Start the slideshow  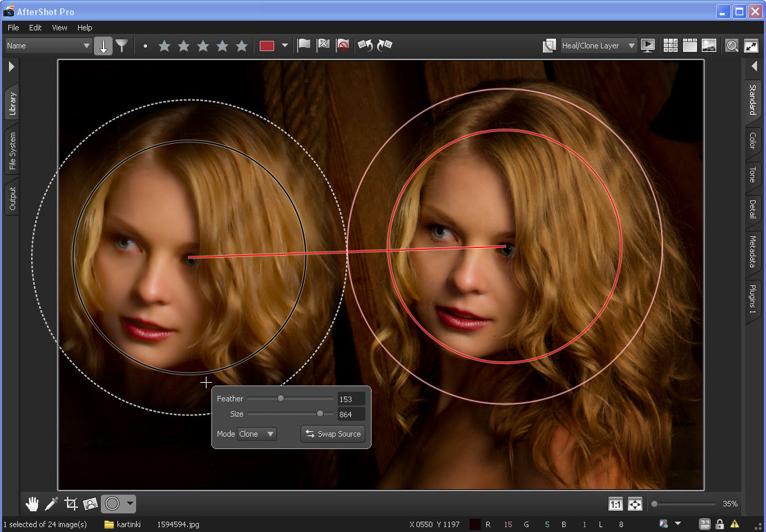pos(648,46)
